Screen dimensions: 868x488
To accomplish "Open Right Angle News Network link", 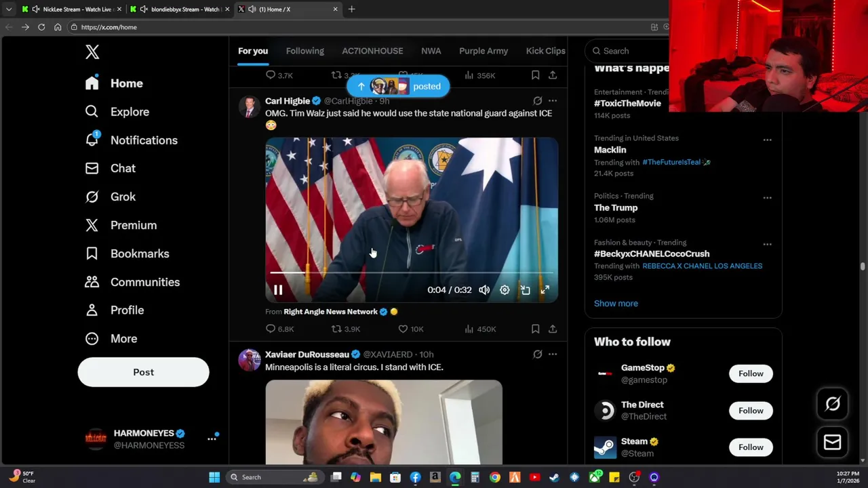I will [x=330, y=312].
